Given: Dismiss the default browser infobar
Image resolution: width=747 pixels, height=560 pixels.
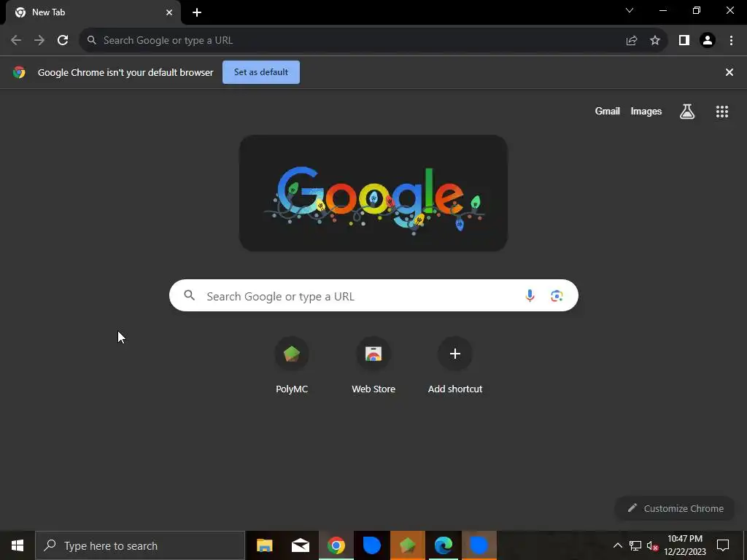Looking at the screenshot, I should click(x=729, y=72).
